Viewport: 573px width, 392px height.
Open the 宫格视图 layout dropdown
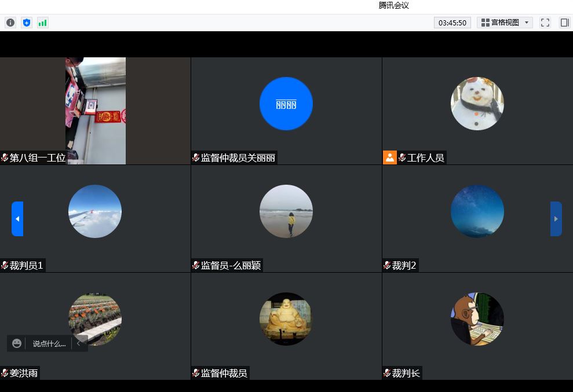tap(505, 23)
